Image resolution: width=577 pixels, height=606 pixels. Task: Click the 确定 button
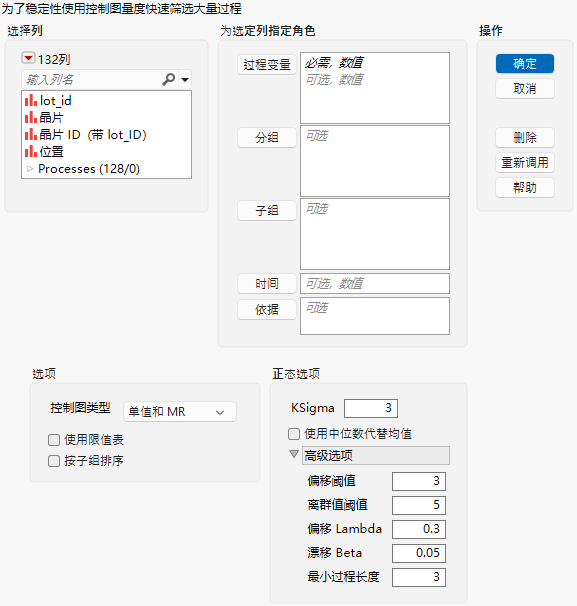(525, 64)
